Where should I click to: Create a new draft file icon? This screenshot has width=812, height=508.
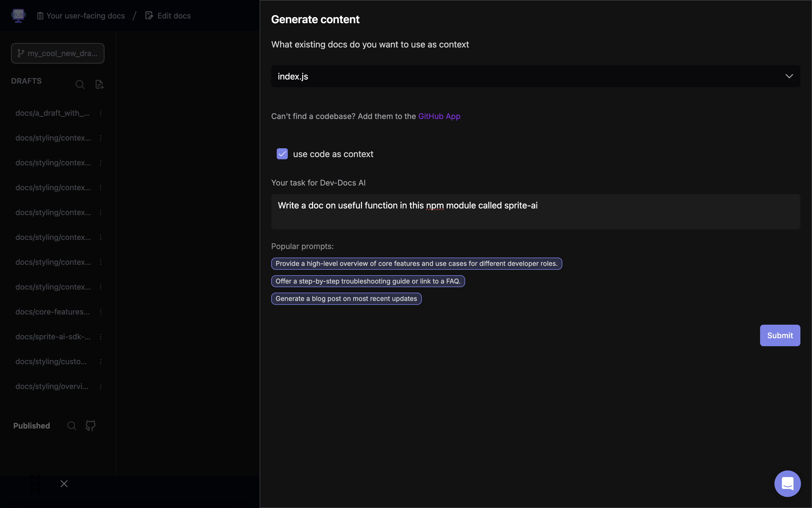click(99, 84)
